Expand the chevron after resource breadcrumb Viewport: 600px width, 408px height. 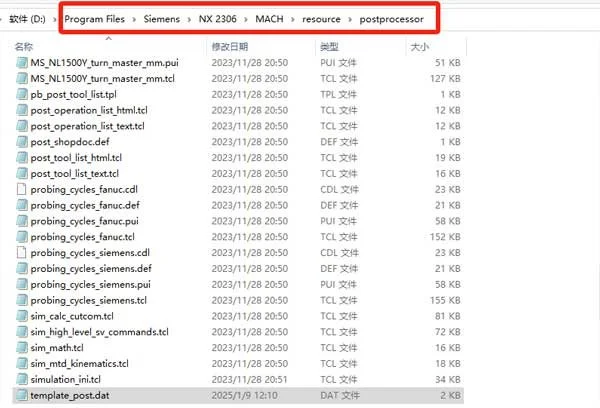[350, 19]
